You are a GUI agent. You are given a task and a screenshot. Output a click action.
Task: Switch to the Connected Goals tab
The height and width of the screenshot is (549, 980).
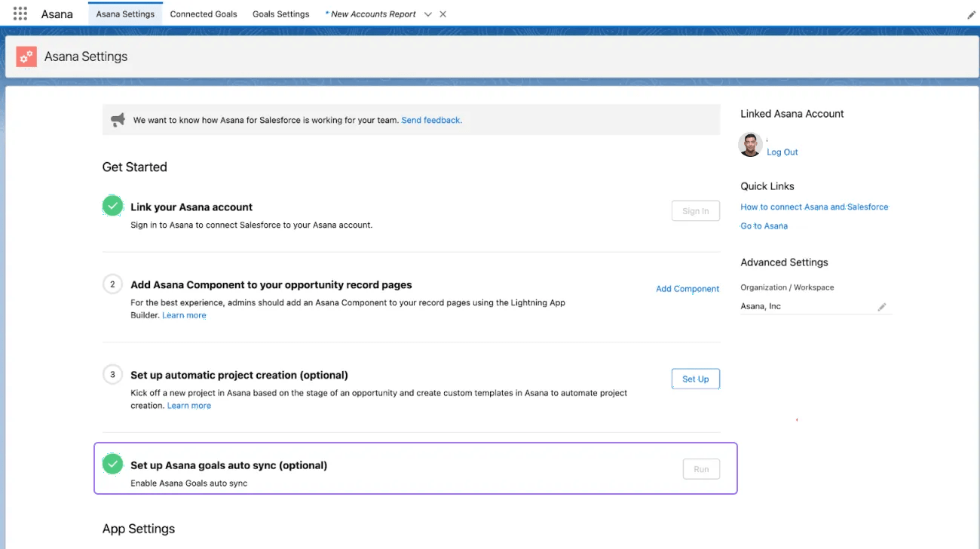point(204,14)
